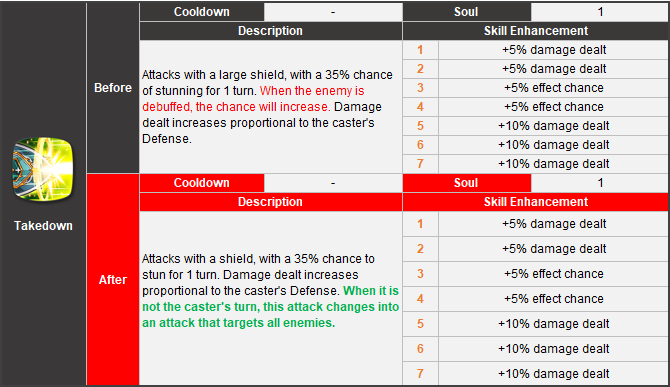Click the Before section label

113,88
